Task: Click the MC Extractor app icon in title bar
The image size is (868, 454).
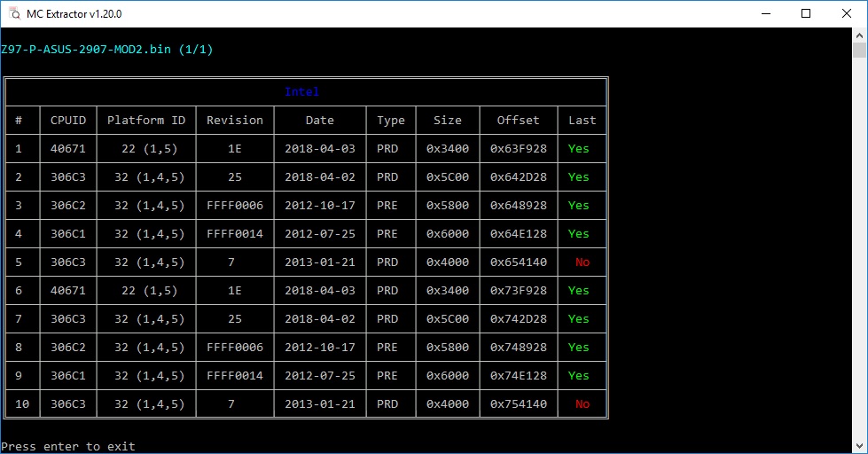Action: click(14, 13)
